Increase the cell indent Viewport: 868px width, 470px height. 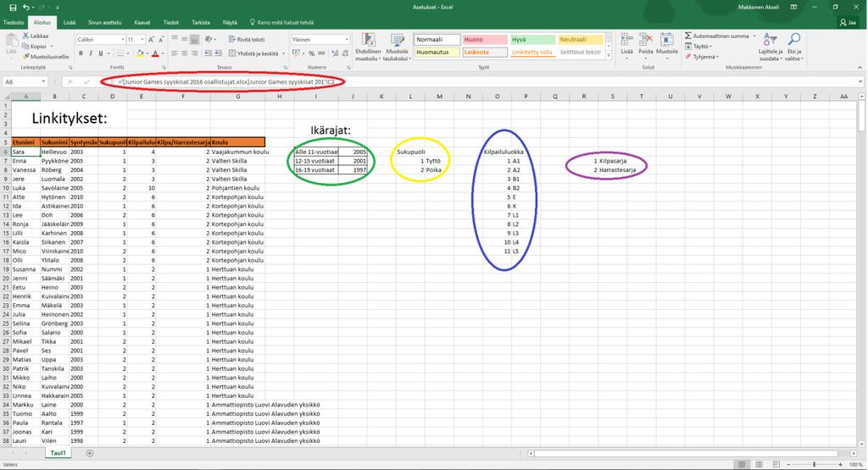(218, 53)
